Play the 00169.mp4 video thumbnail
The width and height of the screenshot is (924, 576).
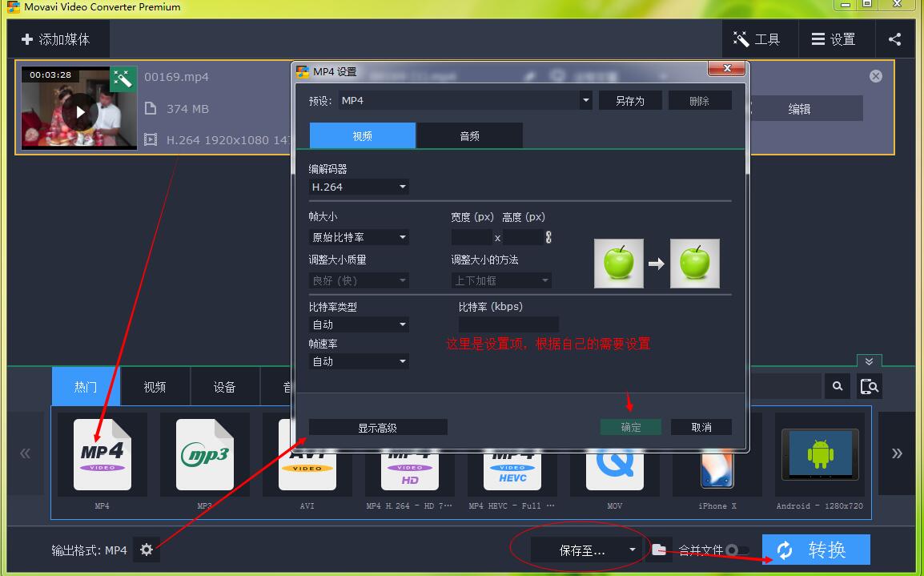click(79, 111)
